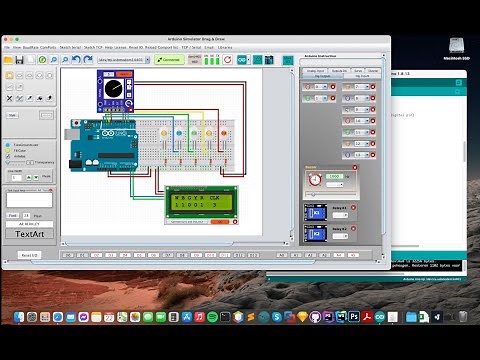
Task: Click the Font button
Action: tap(13, 216)
